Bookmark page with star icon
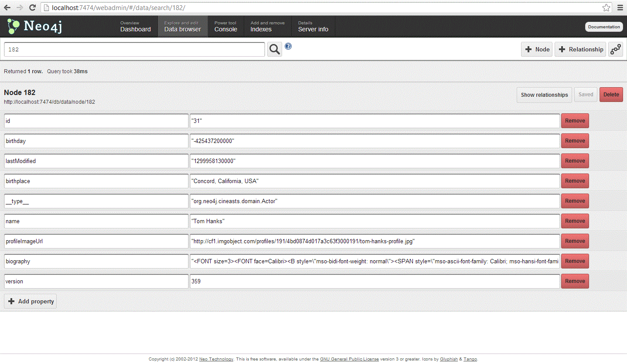The width and height of the screenshot is (627, 364). tap(606, 7)
